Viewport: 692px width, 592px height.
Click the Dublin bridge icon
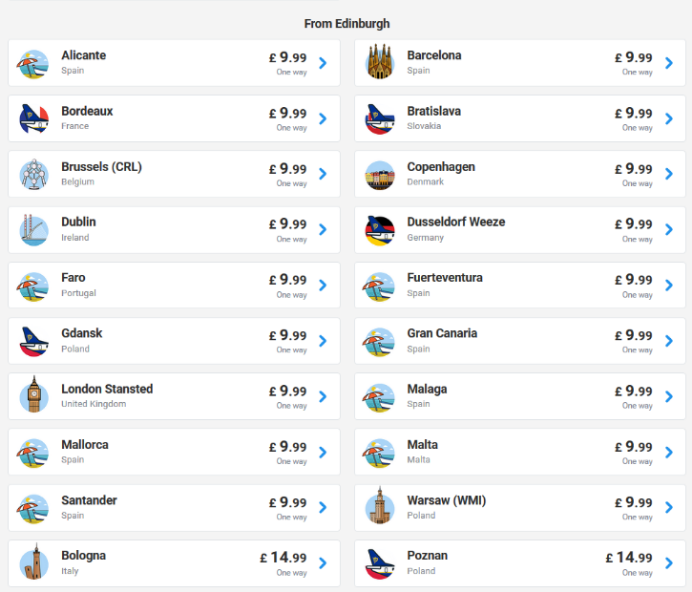[x=34, y=230]
